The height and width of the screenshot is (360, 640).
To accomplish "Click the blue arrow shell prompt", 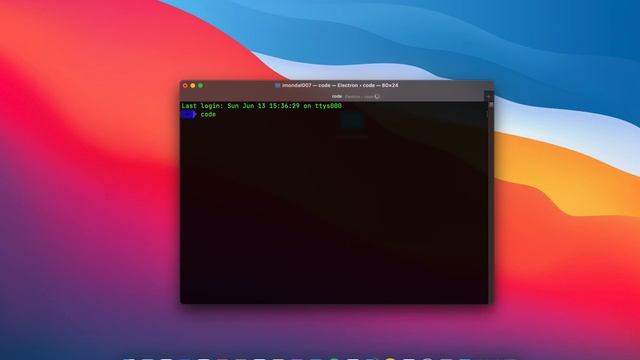I will (189, 115).
